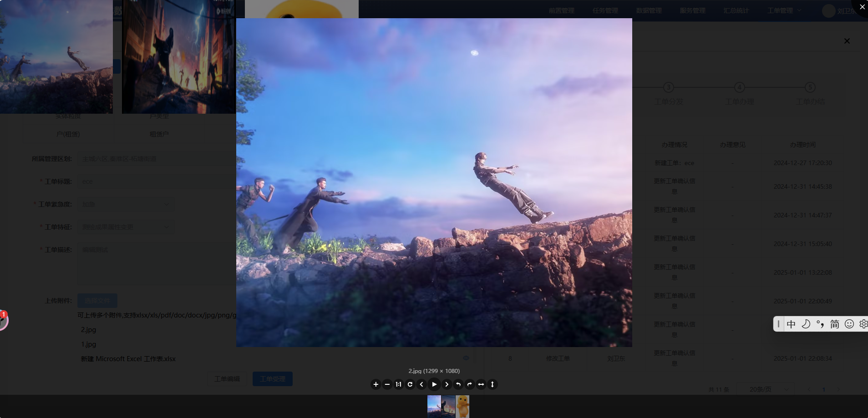Click the circular reset/refresh viewer icon

[x=410, y=384]
